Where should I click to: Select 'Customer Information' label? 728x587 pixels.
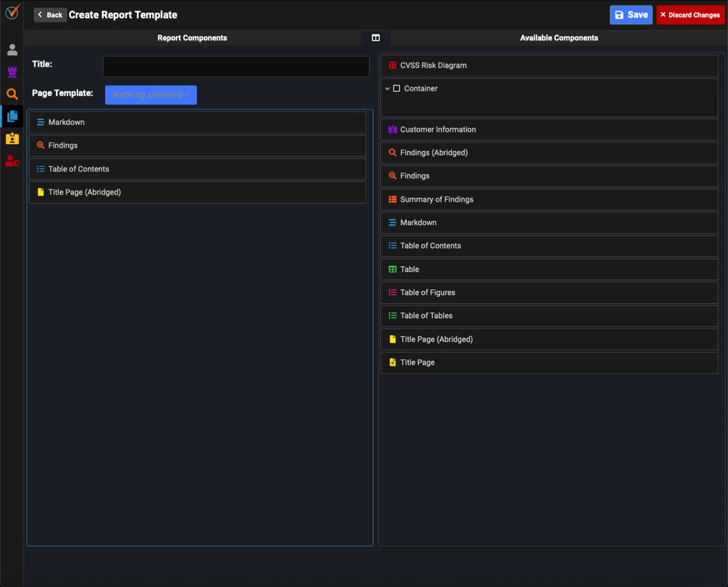click(438, 130)
